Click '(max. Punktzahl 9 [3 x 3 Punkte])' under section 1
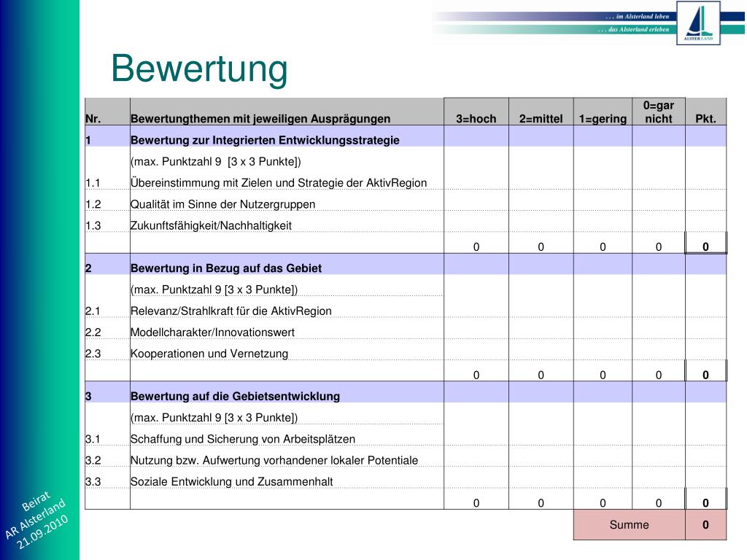This screenshot has width=747, height=560. coord(215,161)
